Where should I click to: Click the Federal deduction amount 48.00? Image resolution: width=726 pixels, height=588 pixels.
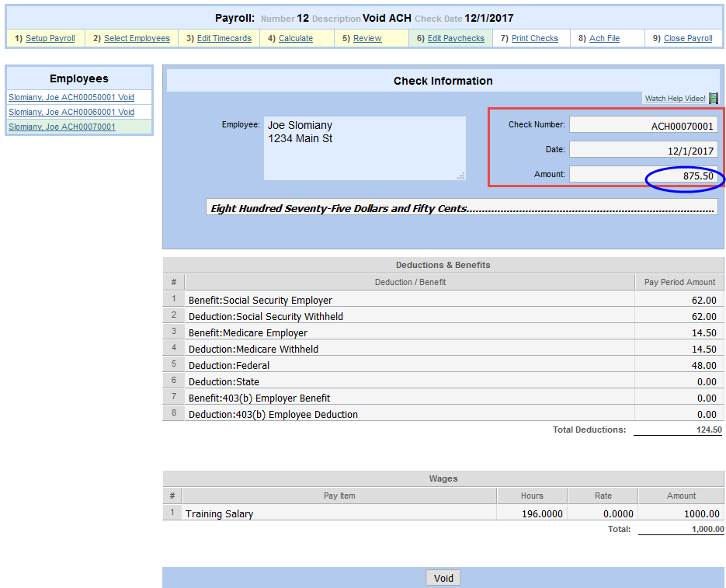[x=703, y=365]
